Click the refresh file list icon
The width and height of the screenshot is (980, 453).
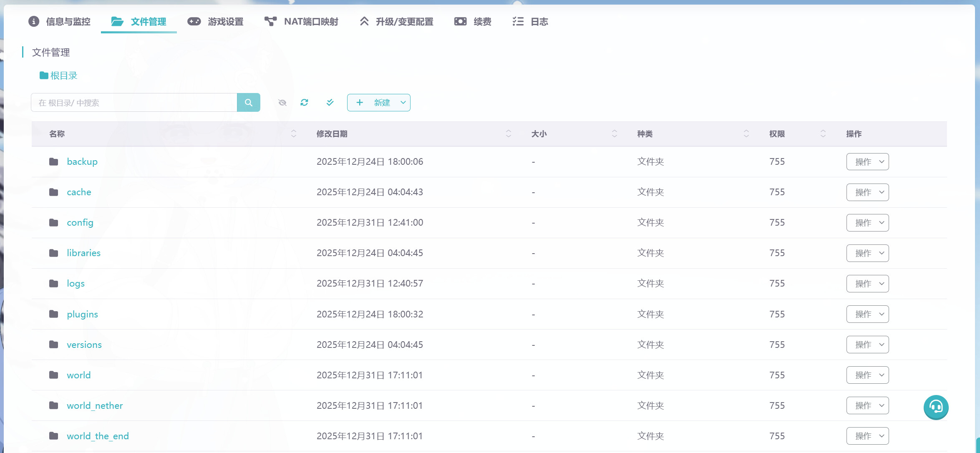(304, 103)
